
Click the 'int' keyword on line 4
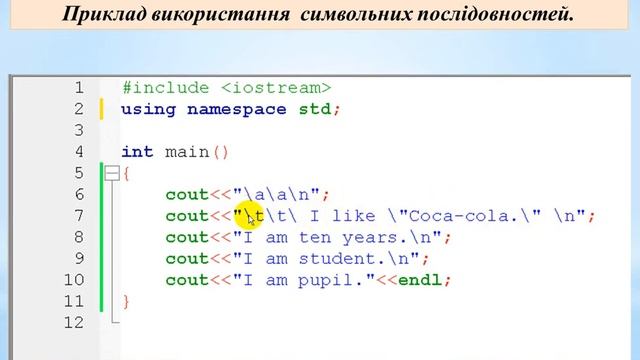tap(137, 152)
